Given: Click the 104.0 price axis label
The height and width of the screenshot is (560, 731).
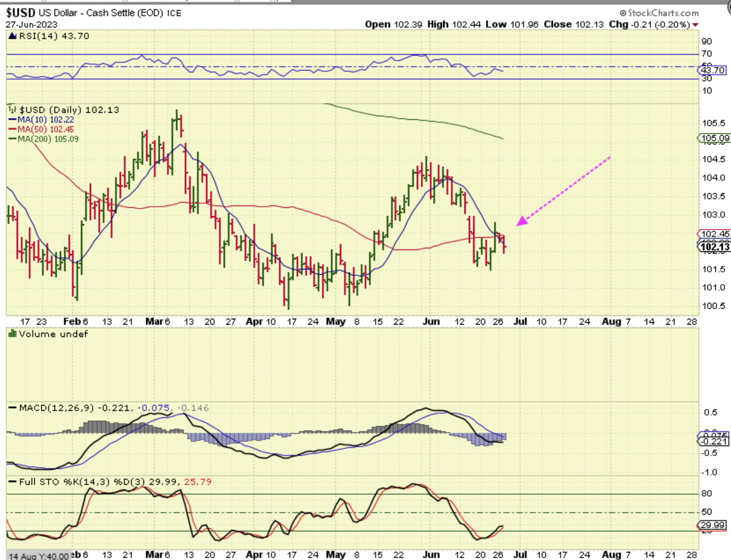Looking at the screenshot, I should pyautogui.click(x=713, y=177).
